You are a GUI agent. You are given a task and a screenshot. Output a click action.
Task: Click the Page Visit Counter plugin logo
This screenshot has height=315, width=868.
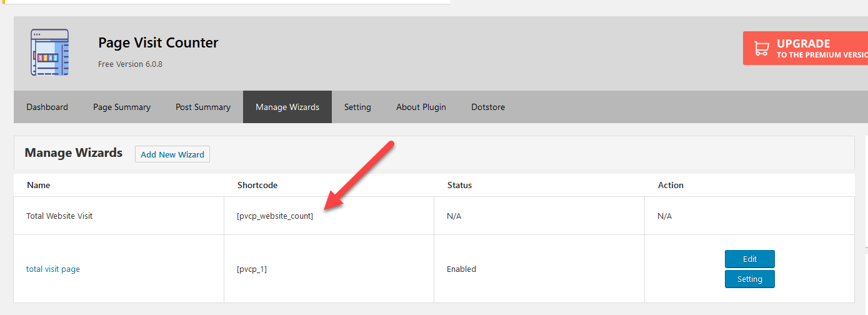50,52
